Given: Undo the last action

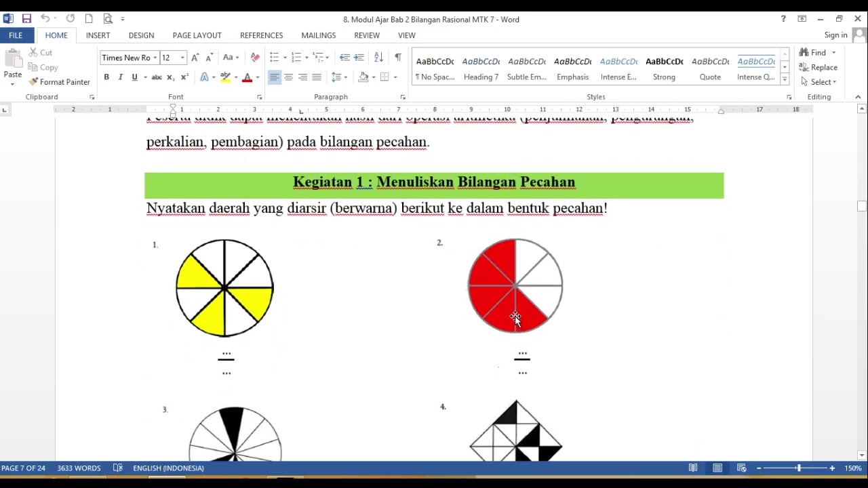Looking at the screenshot, I should [x=45, y=19].
